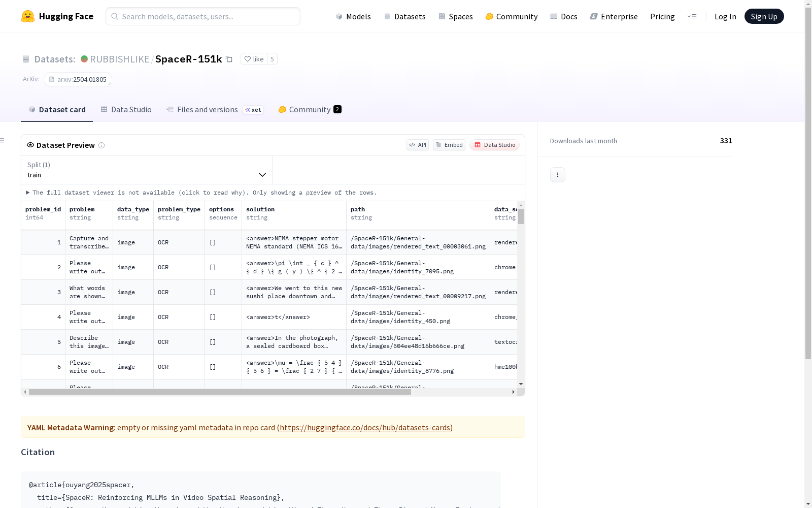Screen dimensions: 812x508
Task: Click the table horizontal scrollbar right arrow
Action: click(514, 392)
